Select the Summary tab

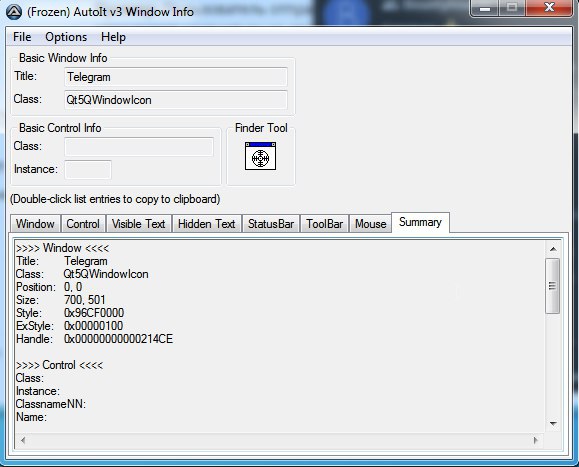pos(420,222)
